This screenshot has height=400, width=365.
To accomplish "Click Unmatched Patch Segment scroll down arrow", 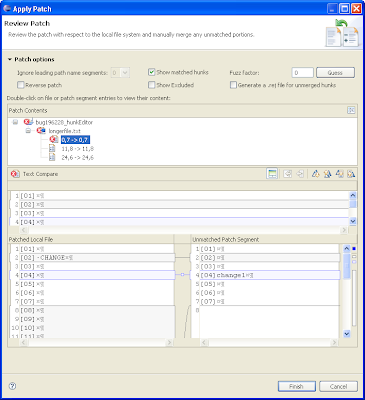I will [x=347, y=334].
